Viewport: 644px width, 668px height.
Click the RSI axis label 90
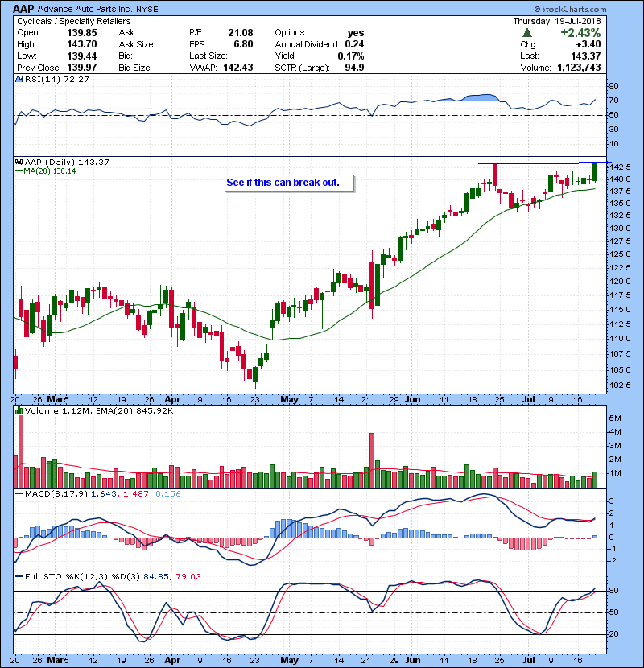(613, 86)
